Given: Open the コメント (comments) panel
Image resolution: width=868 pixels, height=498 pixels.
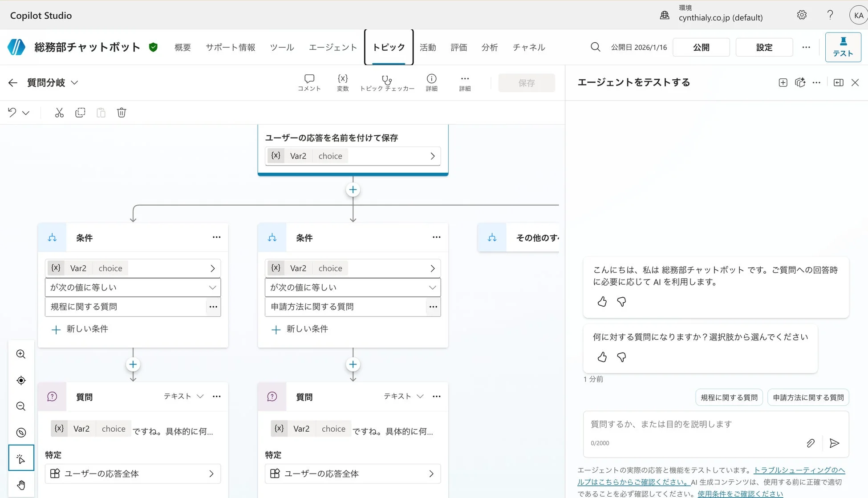Looking at the screenshot, I should [308, 82].
